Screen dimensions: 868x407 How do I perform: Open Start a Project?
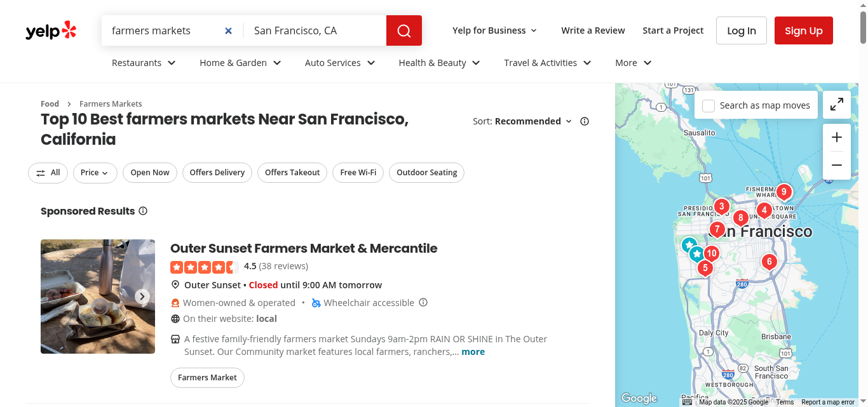click(673, 30)
